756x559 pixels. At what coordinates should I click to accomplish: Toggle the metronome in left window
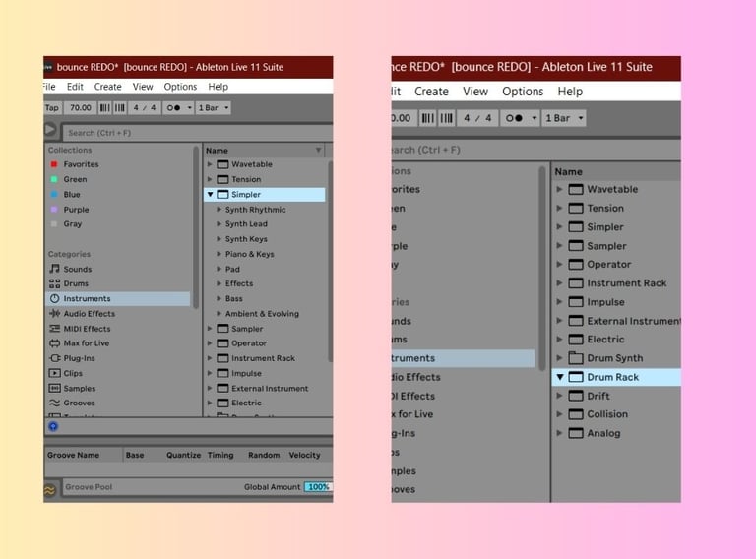click(173, 108)
